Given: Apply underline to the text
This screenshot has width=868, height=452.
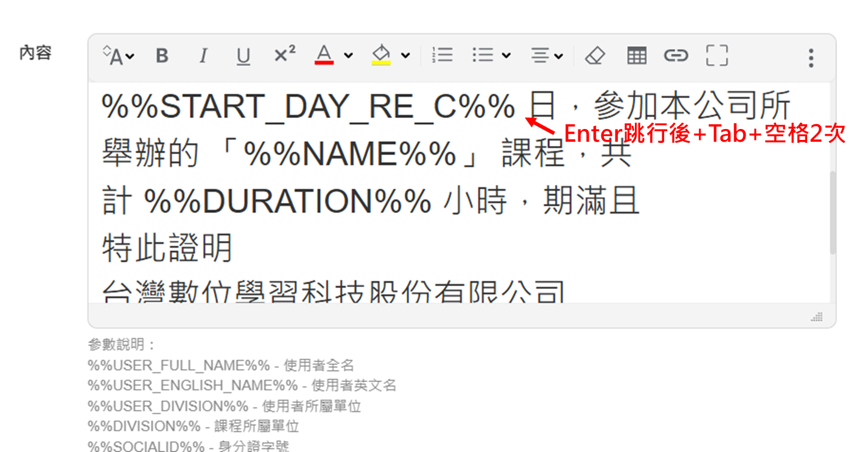Looking at the screenshot, I should (x=243, y=55).
